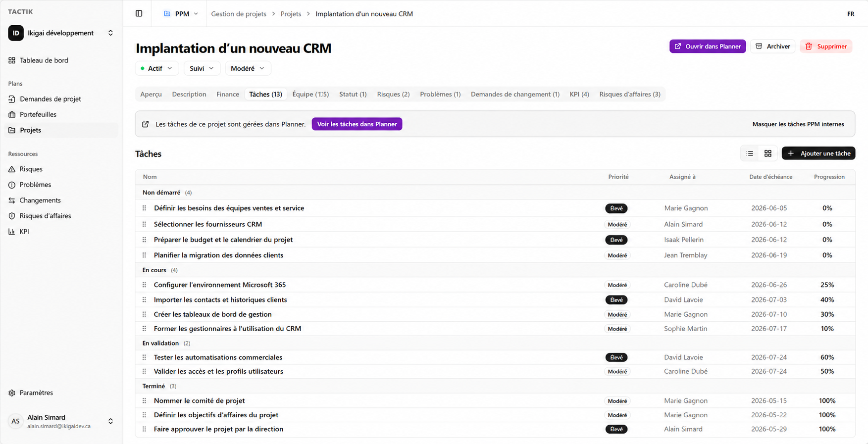The width and height of the screenshot is (868, 444).
Task: Click drag handle of Configurer l'environnement task
Action: pyautogui.click(x=144, y=285)
